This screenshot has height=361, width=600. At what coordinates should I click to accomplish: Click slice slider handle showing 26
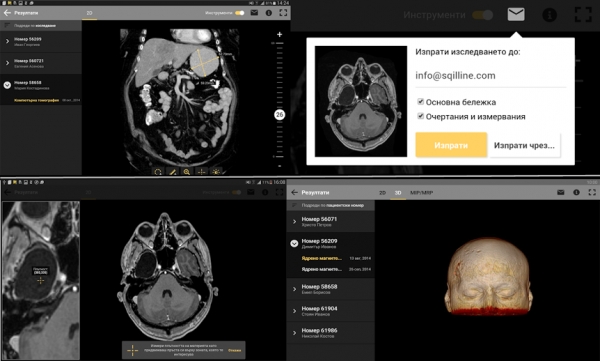point(280,114)
